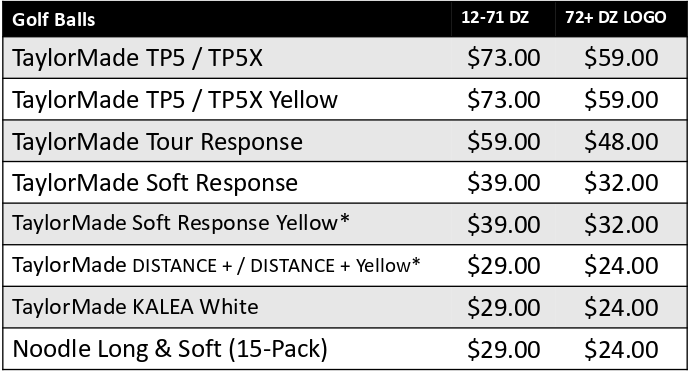Select $24.00 logo price for DISTANCE + row
Image resolution: width=691 pixels, height=373 pixels.
[x=621, y=266]
